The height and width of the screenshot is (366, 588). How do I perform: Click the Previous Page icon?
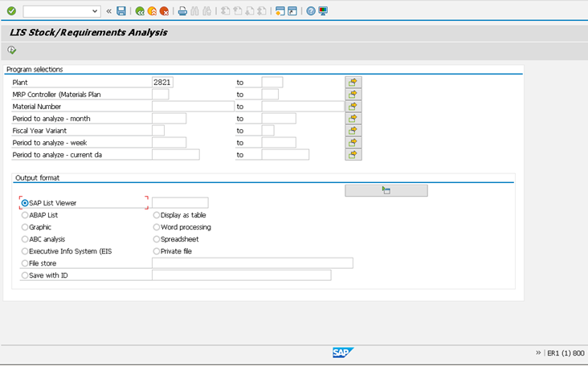pos(238,11)
